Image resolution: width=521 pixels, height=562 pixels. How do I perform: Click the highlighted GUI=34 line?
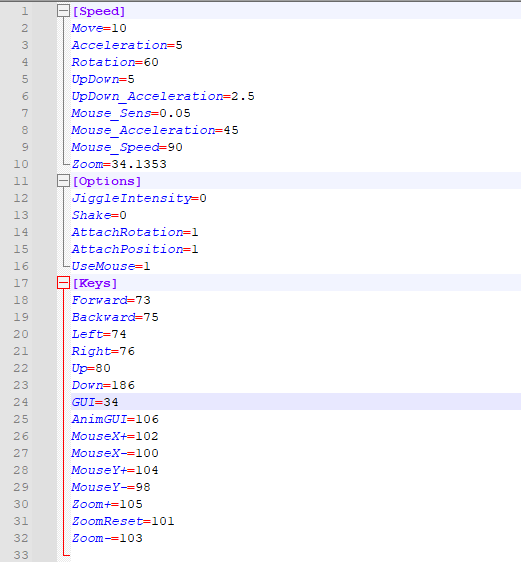pyautogui.click(x=95, y=402)
